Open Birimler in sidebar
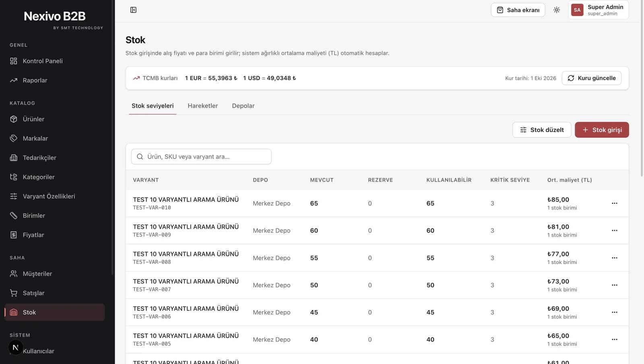Image resolution: width=644 pixels, height=364 pixels. pos(55,215)
